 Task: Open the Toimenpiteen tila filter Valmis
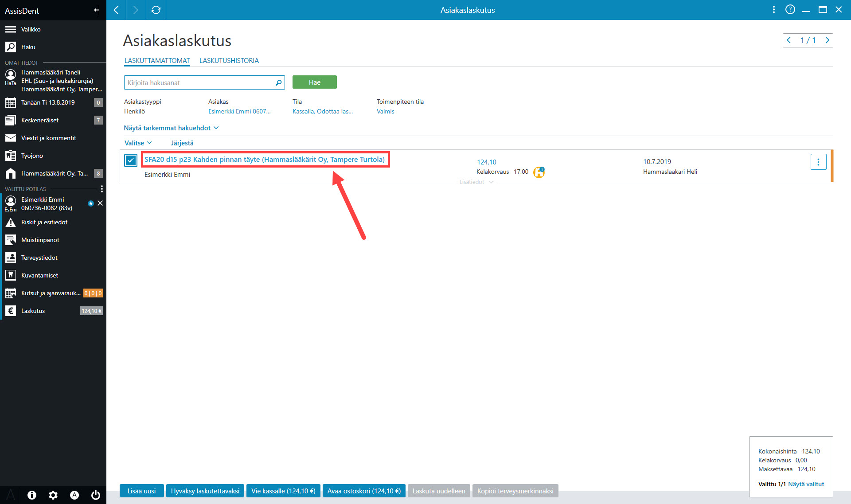click(x=385, y=111)
